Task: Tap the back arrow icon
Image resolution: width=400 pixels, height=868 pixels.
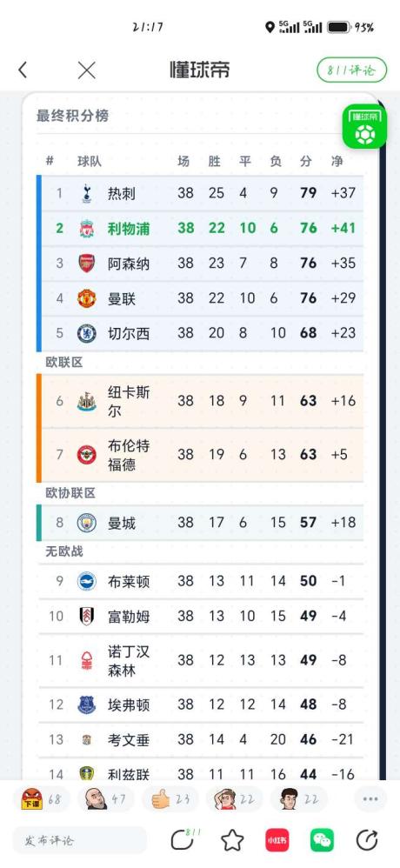Action: 22,70
